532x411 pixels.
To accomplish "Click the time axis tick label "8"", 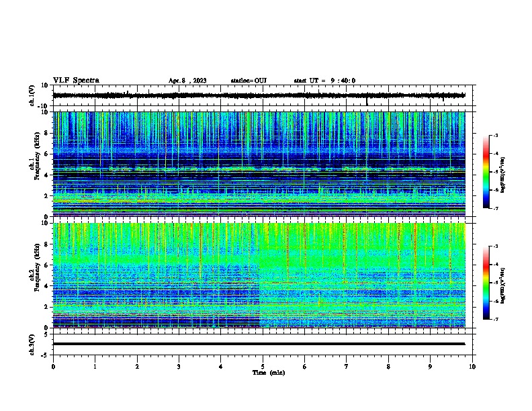I will (388, 367).
